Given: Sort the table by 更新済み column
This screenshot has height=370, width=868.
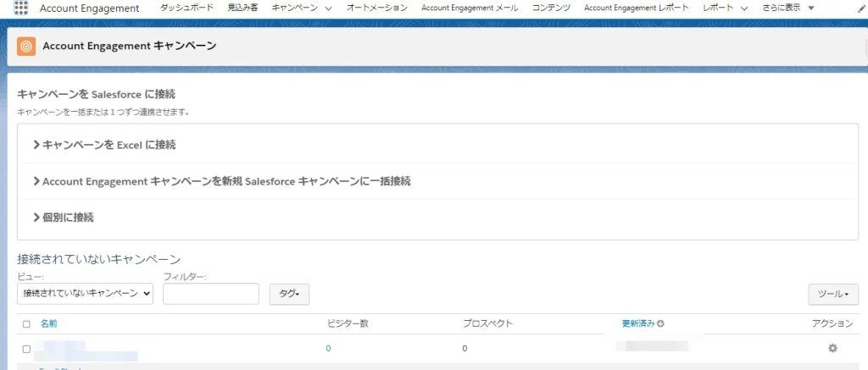Looking at the screenshot, I should pyautogui.click(x=638, y=323).
